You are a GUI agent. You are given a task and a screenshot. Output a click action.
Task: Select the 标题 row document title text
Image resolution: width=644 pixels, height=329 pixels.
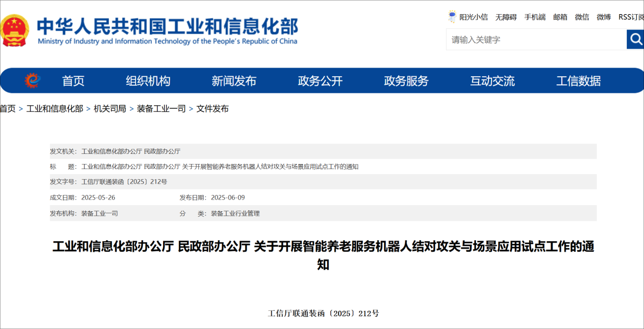point(220,167)
